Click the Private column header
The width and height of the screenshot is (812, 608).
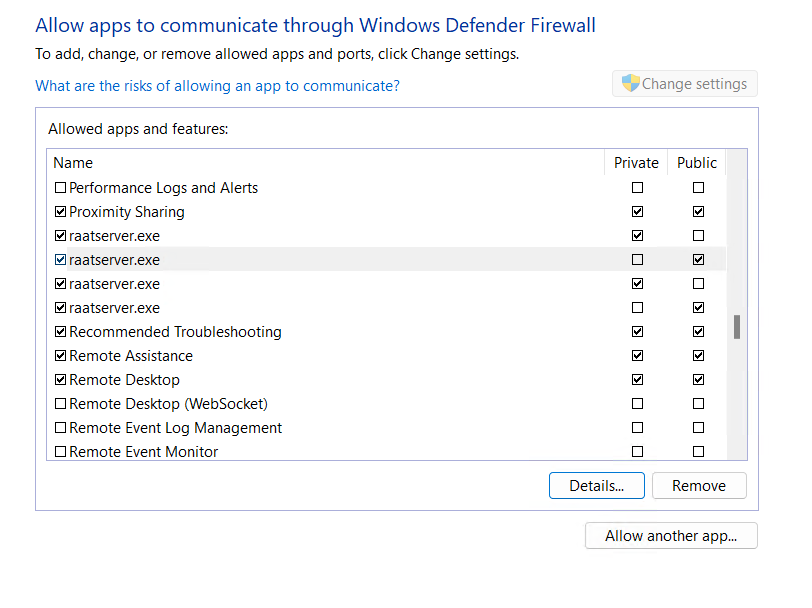tap(636, 163)
